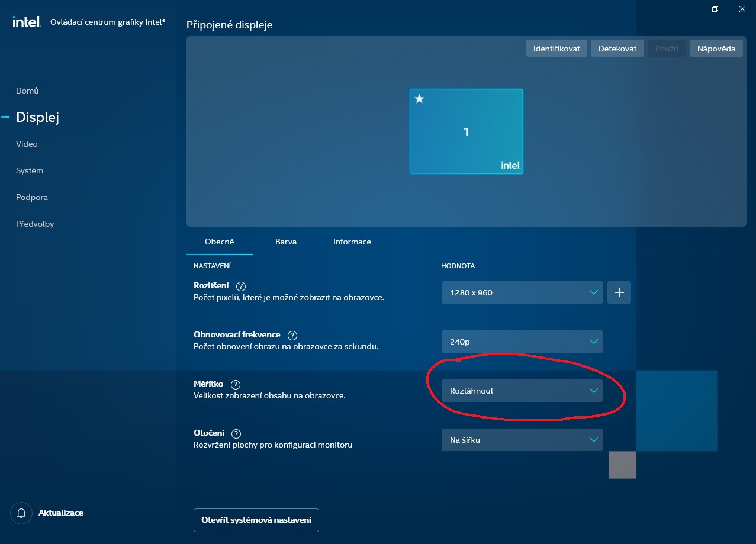756x544 pixels.
Task: Click the Aktualizace label
Action: pyautogui.click(x=61, y=513)
